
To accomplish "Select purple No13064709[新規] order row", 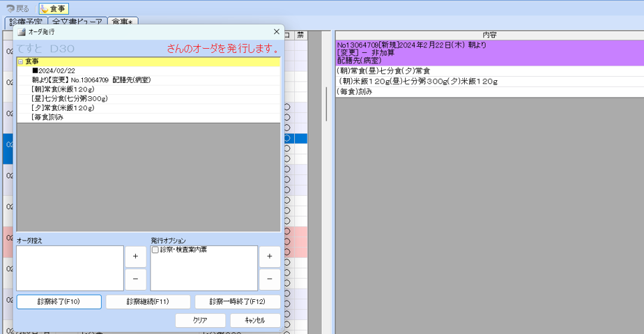I will click(489, 52).
